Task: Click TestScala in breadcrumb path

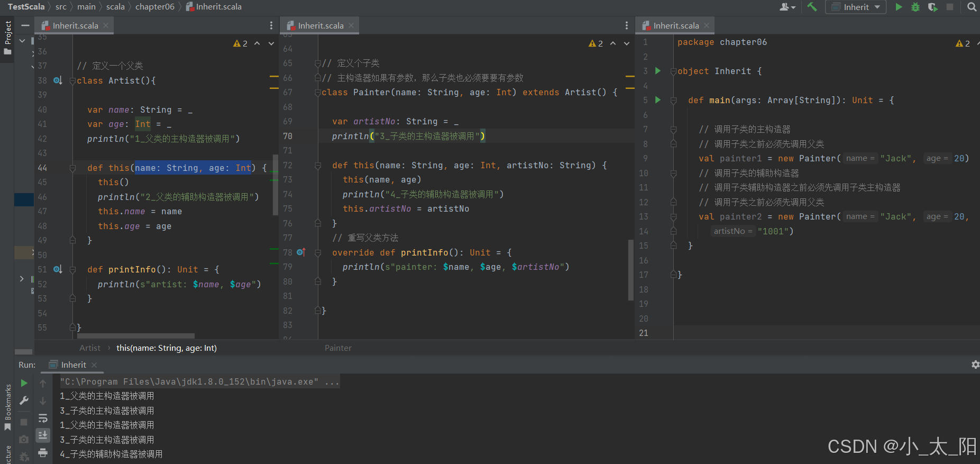Action: pos(26,7)
